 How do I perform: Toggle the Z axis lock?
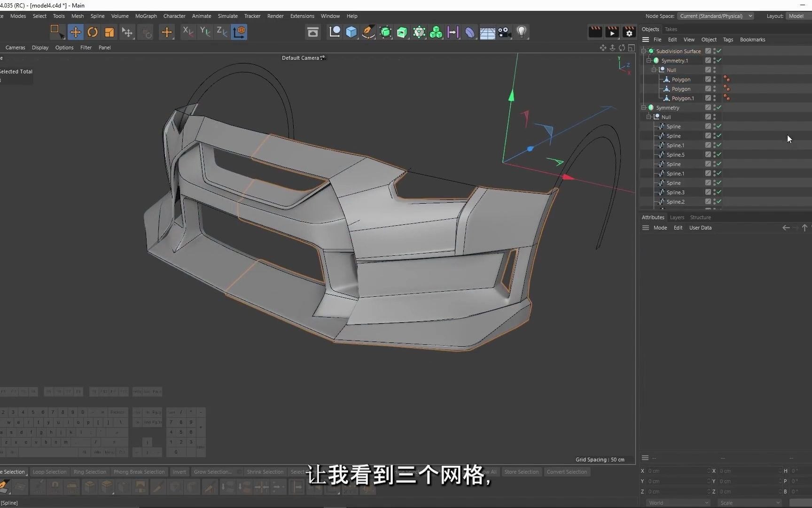coord(222,32)
